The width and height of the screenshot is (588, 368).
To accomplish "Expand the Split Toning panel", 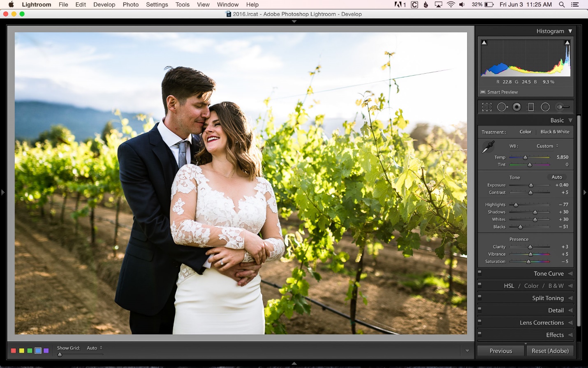I will pyautogui.click(x=570, y=298).
